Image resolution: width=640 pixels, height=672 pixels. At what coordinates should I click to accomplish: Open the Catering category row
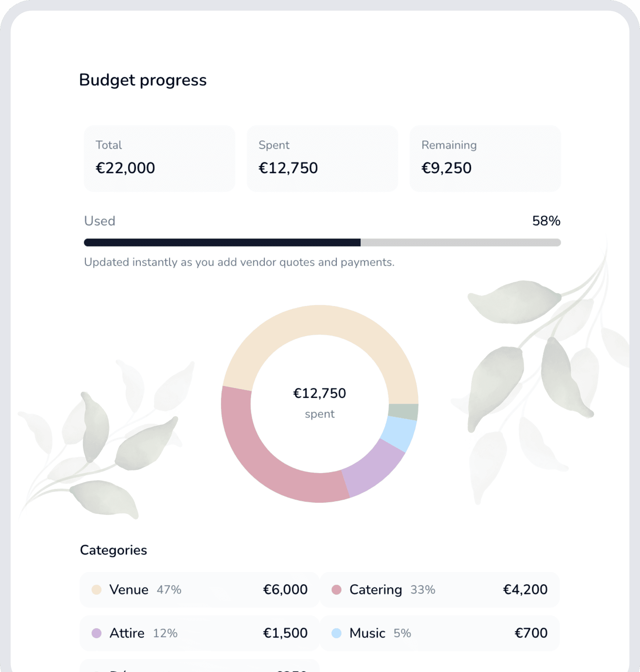[x=440, y=589]
